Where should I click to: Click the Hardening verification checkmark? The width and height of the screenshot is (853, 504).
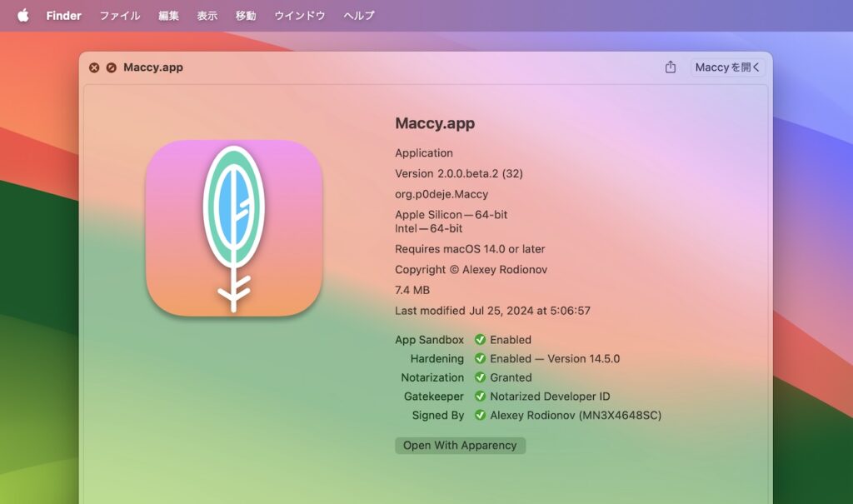coord(481,358)
